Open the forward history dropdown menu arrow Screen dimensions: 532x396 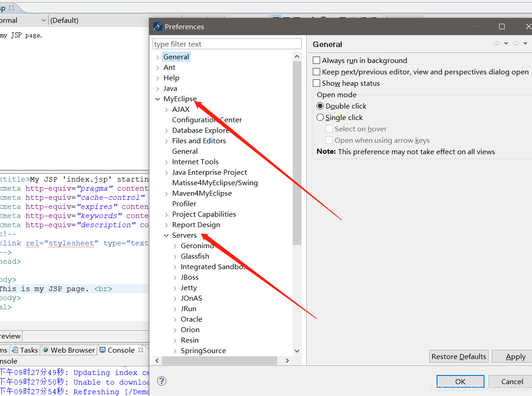(525, 43)
